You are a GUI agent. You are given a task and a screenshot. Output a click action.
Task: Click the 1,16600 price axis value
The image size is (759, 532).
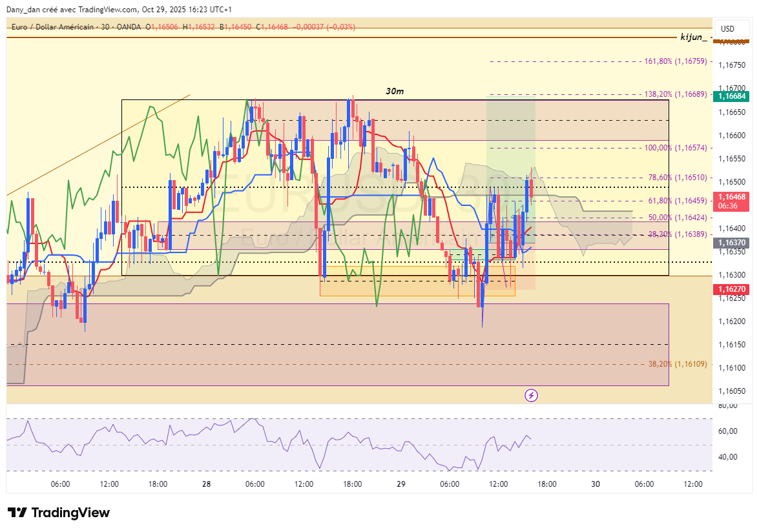[x=732, y=136]
